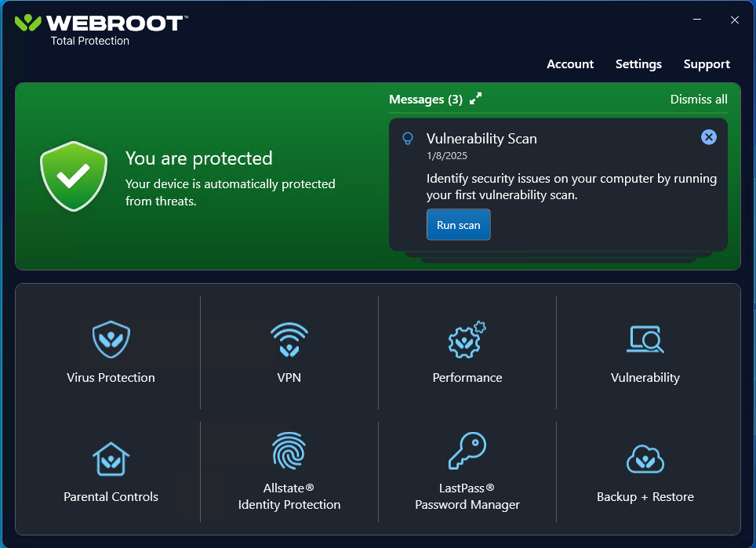Click the You are protected heading
The height and width of the screenshot is (548, 756).
coord(198,158)
